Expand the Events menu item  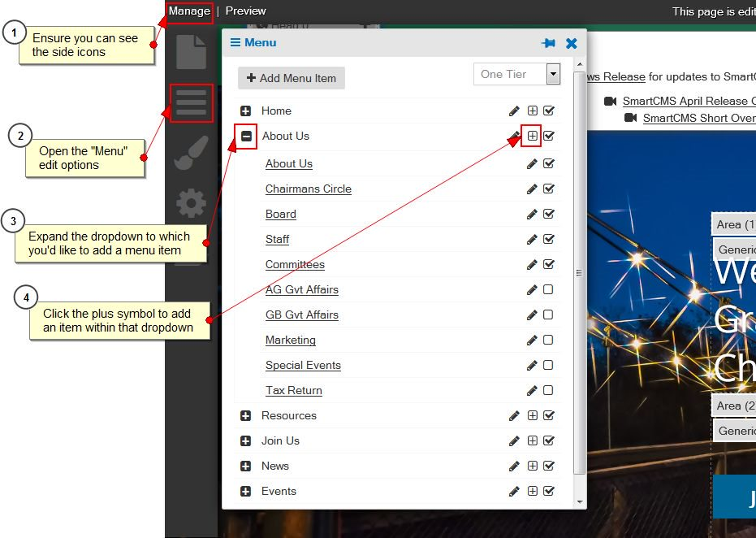tap(246, 491)
